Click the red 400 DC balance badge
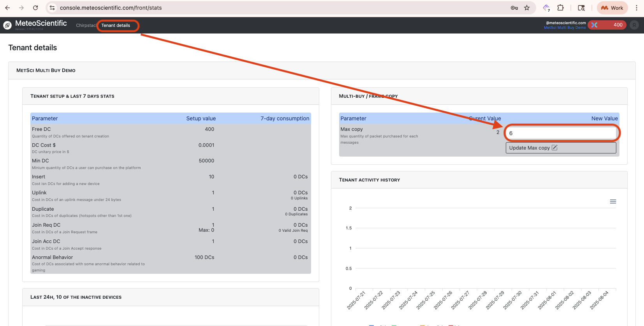Image resolution: width=644 pixels, height=326 pixels. tap(607, 25)
